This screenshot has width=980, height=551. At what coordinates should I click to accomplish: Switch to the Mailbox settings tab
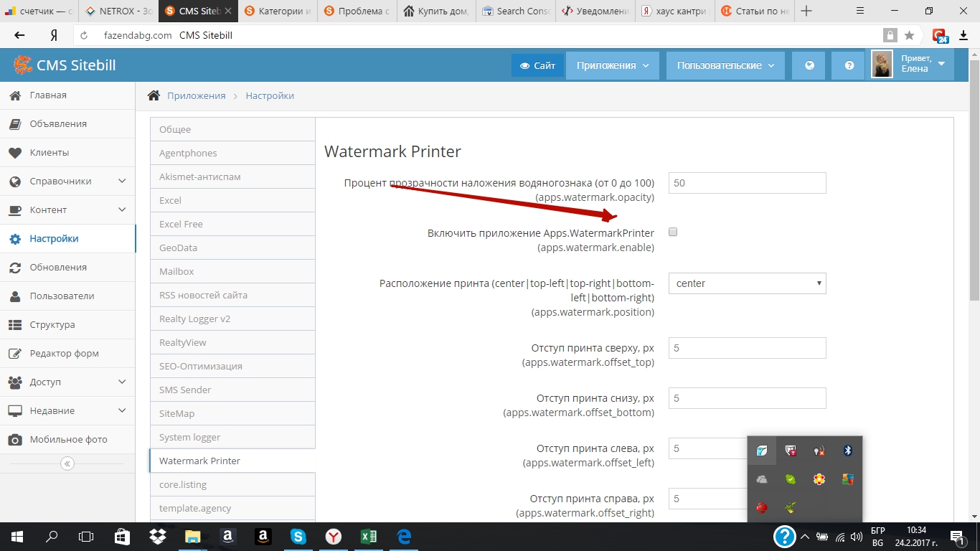click(176, 271)
